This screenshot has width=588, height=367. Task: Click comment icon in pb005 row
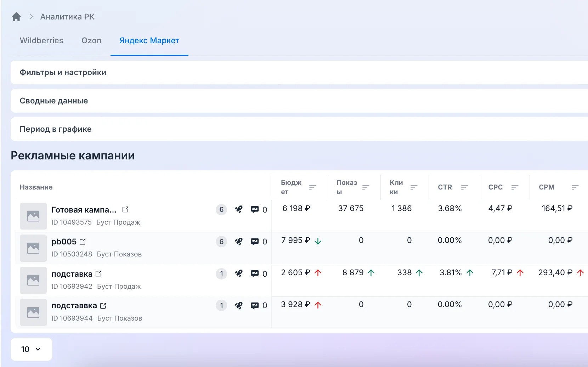[x=255, y=242]
